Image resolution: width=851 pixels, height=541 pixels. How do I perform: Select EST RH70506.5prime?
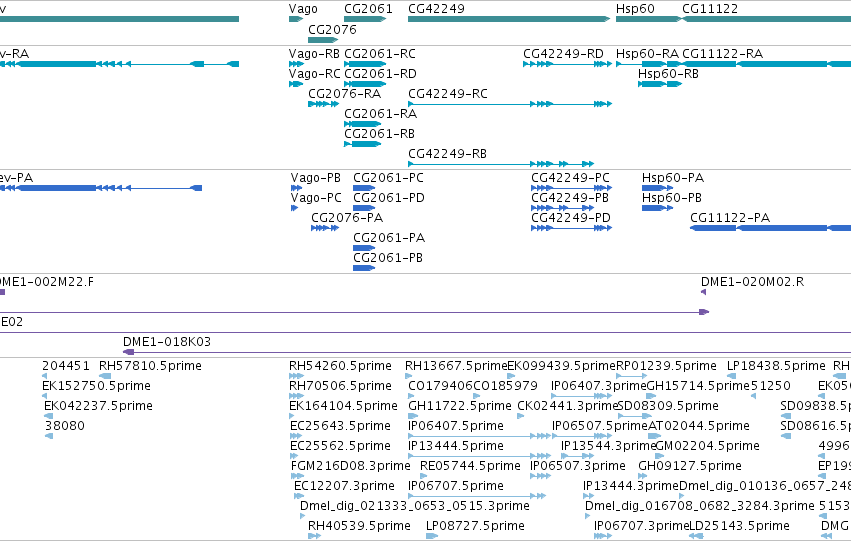point(340,386)
